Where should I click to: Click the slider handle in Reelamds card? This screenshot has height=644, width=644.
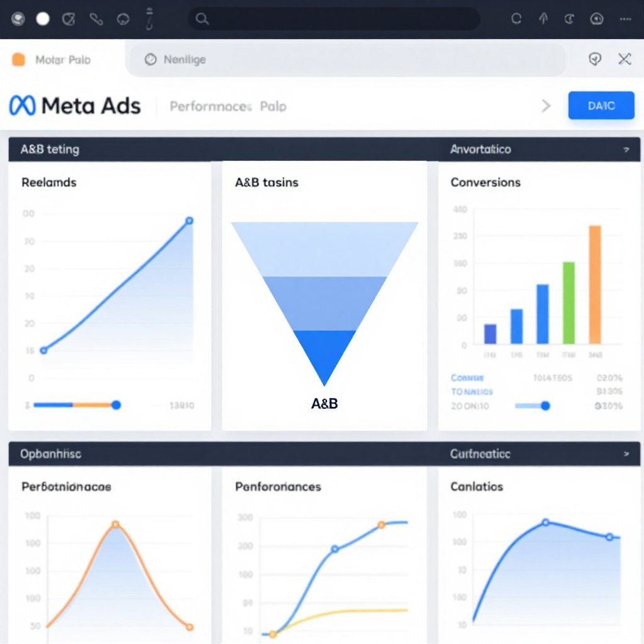116,406
